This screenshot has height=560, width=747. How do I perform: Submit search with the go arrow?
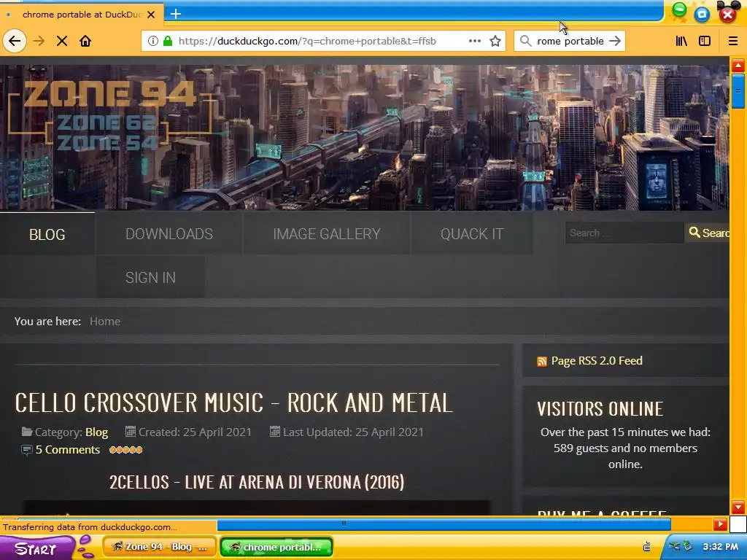click(x=615, y=41)
